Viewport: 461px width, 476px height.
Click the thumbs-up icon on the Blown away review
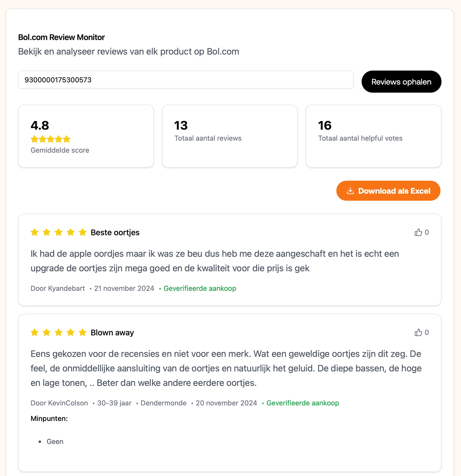tap(418, 332)
